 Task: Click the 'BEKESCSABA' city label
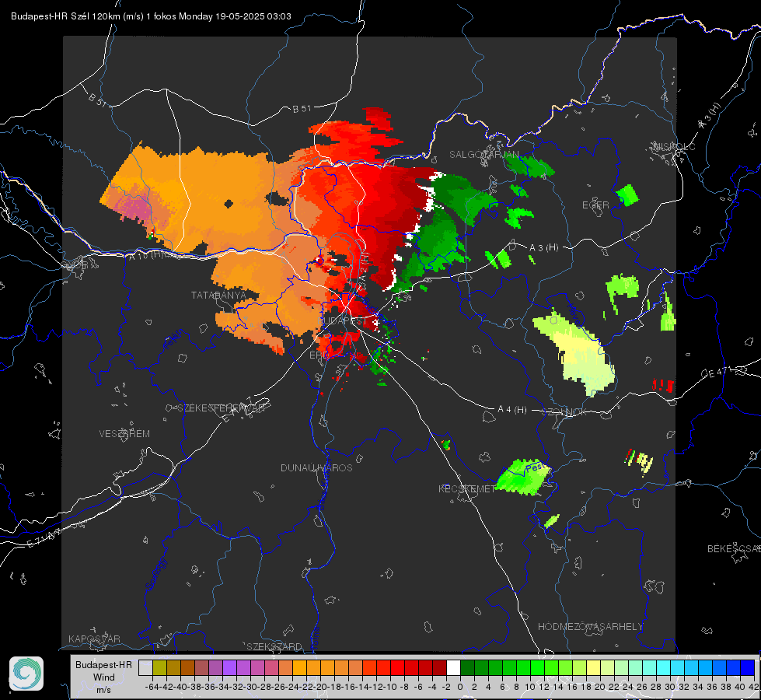734,549
